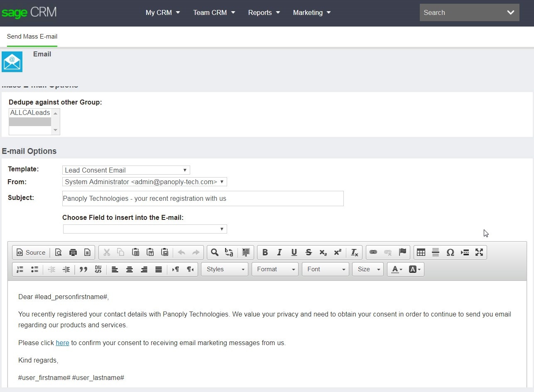Apply strikethrough formatting
The width and height of the screenshot is (534, 392).
309,252
